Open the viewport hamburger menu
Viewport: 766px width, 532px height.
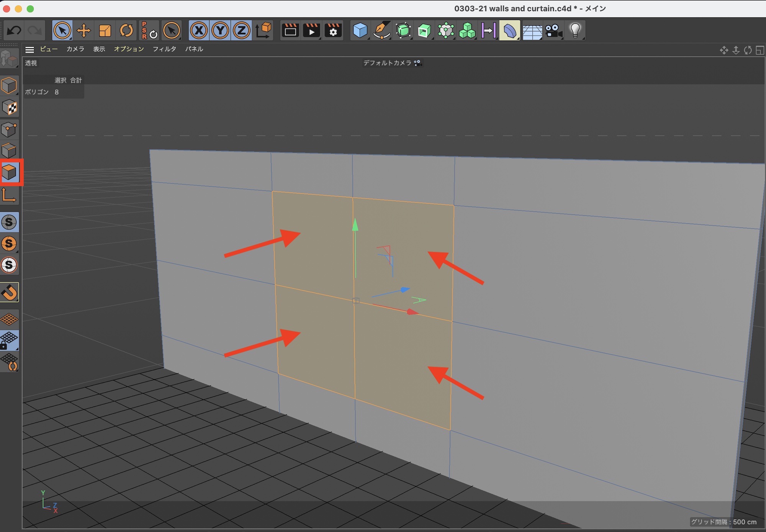(29, 49)
